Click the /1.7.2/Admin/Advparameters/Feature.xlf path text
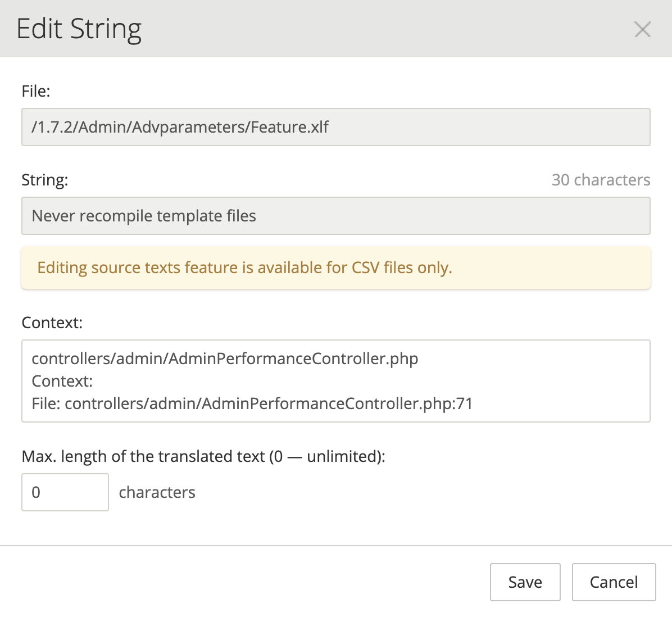 tap(180, 127)
